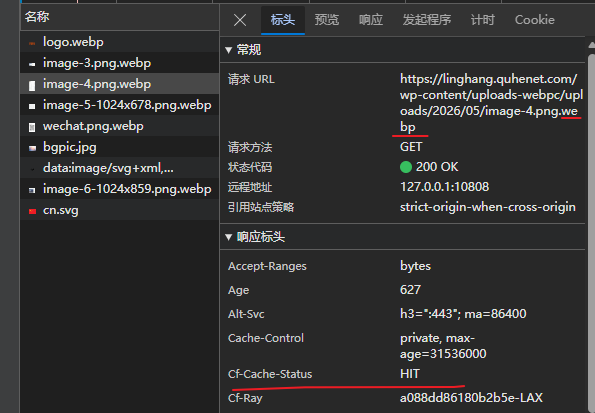Close the request details panel
Image resolution: width=595 pixels, height=413 pixels.
[240, 20]
